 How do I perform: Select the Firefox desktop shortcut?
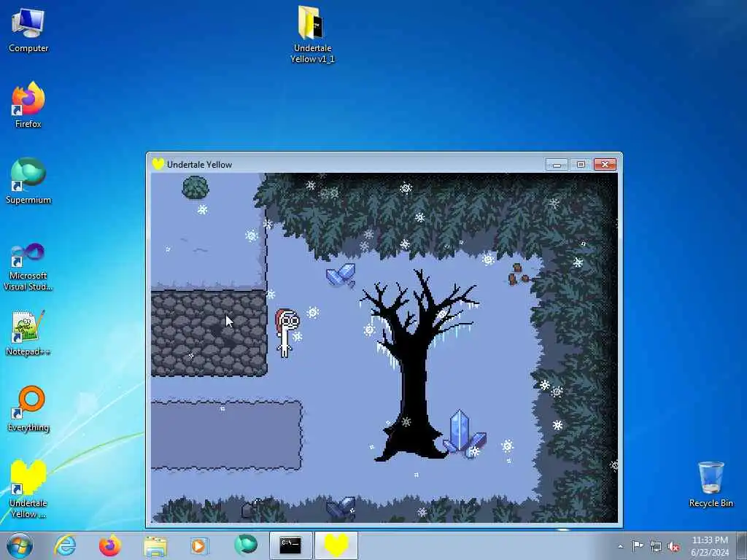pyautogui.click(x=28, y=105)
